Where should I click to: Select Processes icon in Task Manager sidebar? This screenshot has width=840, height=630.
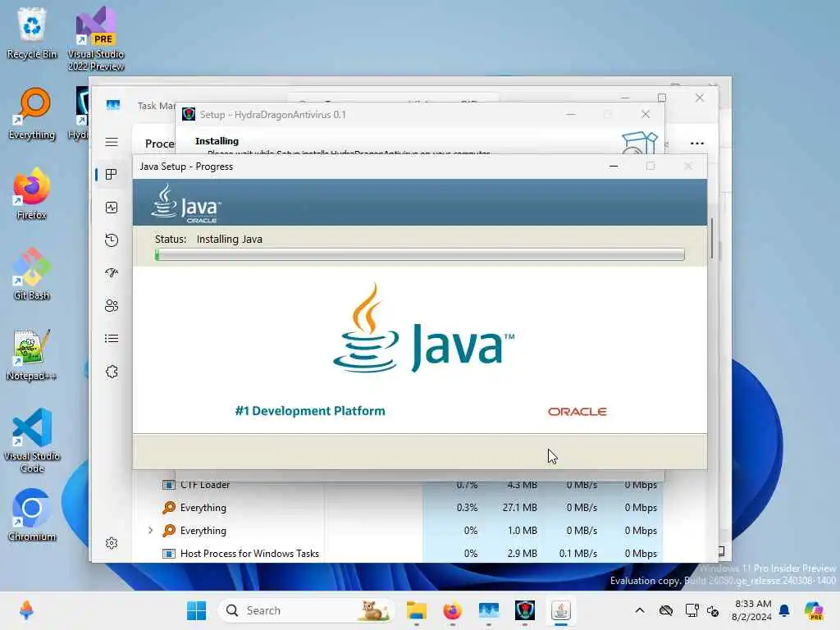(x=112, y=175)
